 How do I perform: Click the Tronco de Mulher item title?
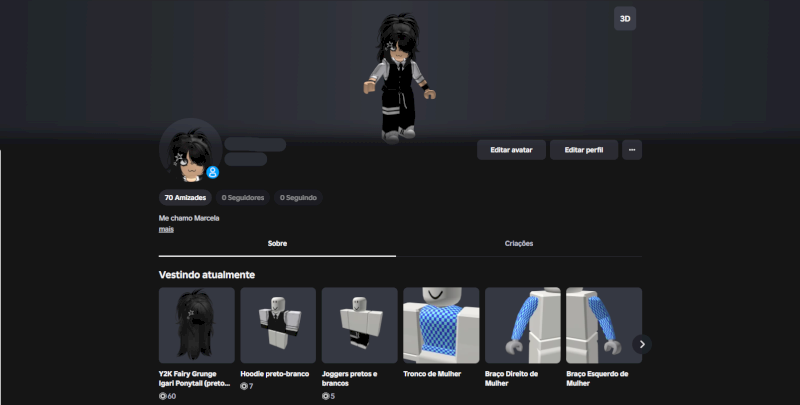[x=432, y=374]
